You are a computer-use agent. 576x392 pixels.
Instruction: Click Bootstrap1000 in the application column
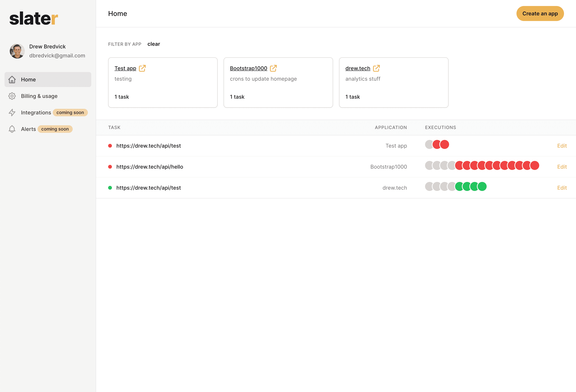coord(389,167)
